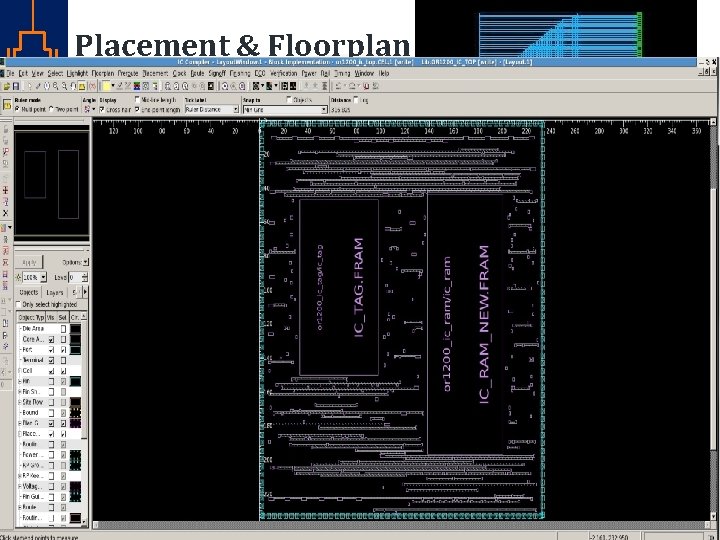Screen dimensions: 720x540
Task: Click the dark icon left of the black-square pair
Action: tap(269, 86)
